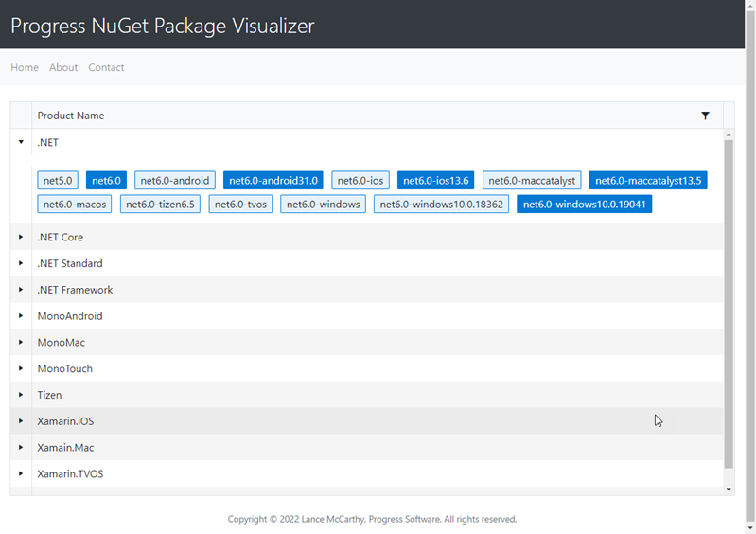The image size is (756, 534).
Task: Deselect the net6.0-windows10.0.19041 chip
Action: pyautogui.click(x=585, y=205)
